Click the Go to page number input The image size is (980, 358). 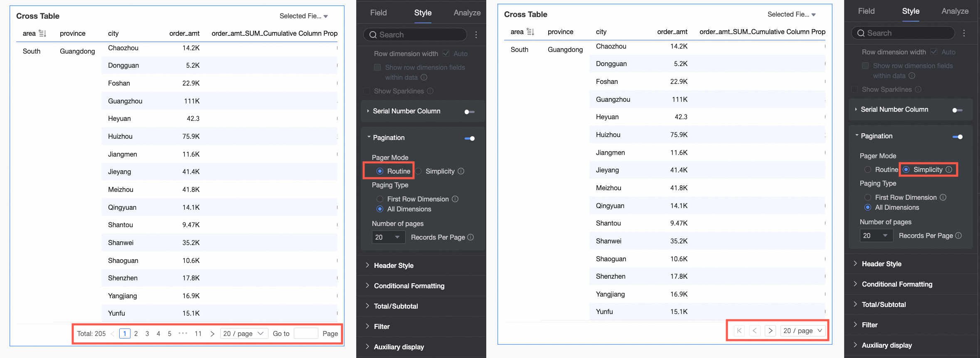click(x=306, y=333)
